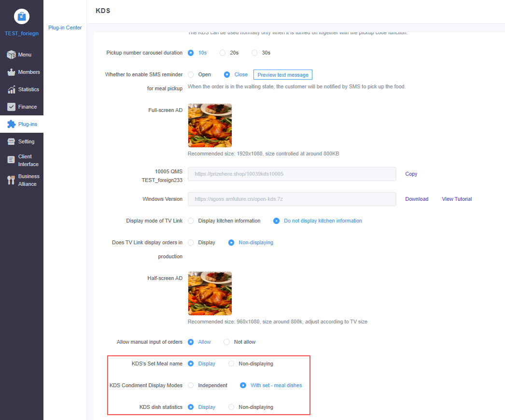Open the Members sidebar icon
Screen dimensions: 505x420
[x=11, y=72]
